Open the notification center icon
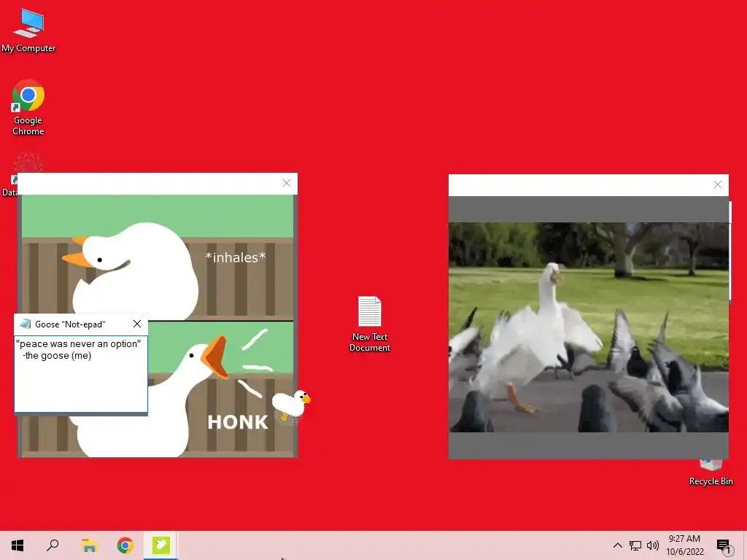The height and width of the screenshot is (560, 747). [724, 546]
